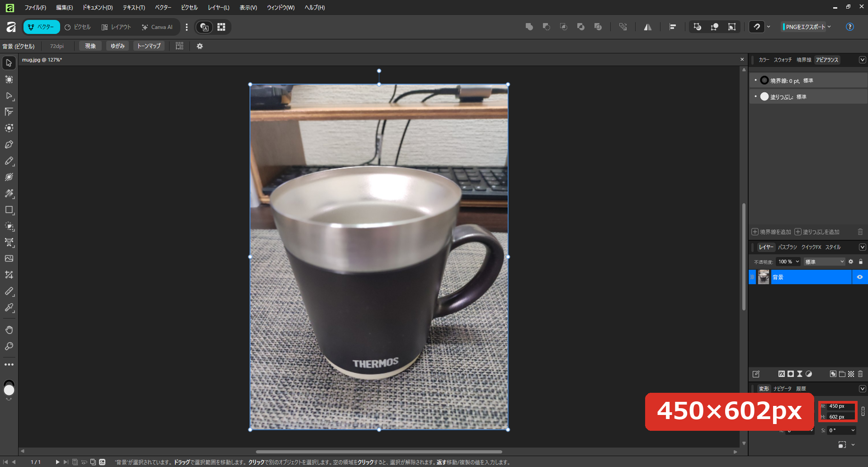Click the 塗りつぶし white swatch in appearance
This screenshot has width=868, height=467.
tap(764, 96)
